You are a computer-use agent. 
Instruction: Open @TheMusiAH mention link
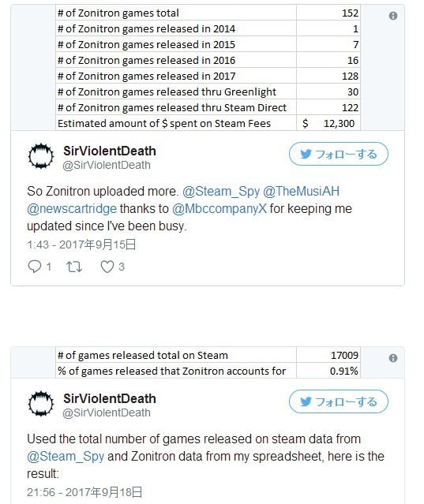click(301, 191)
